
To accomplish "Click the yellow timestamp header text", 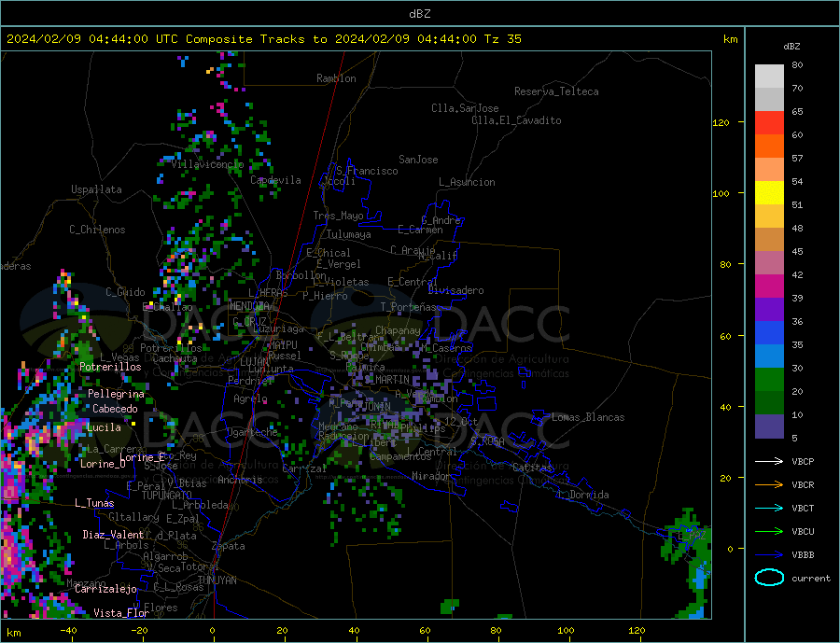I will point(263,39).
